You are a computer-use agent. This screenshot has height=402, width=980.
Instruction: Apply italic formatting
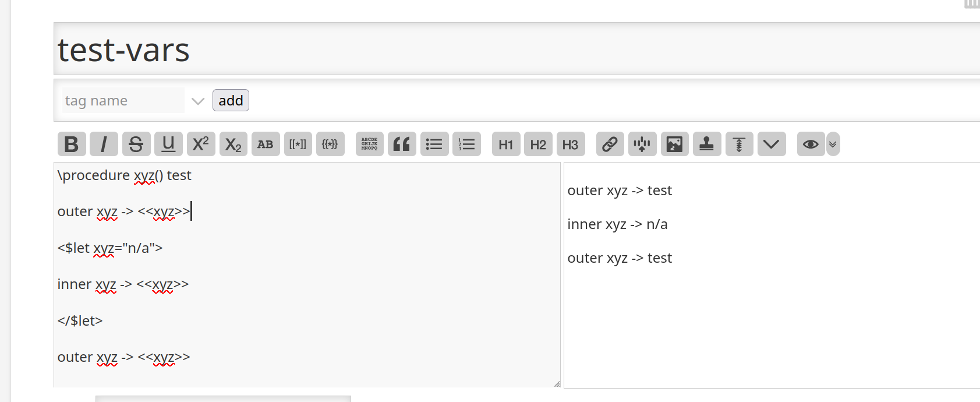(x=104, y=144)
